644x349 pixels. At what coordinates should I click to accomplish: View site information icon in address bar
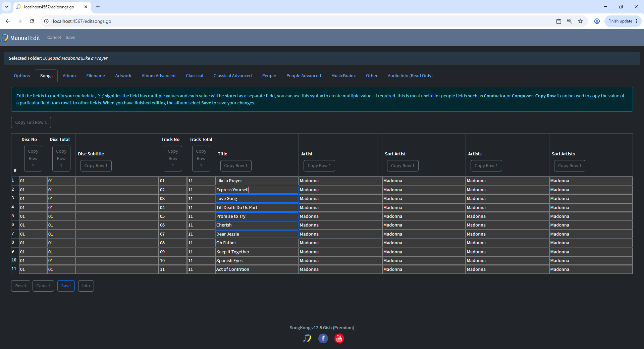[46, 21]
